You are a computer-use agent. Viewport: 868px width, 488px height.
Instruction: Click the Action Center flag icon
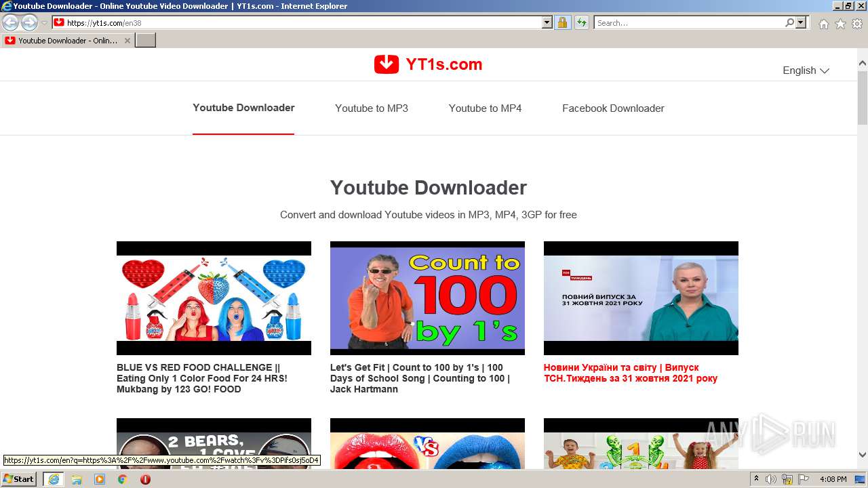click(803, 479)
